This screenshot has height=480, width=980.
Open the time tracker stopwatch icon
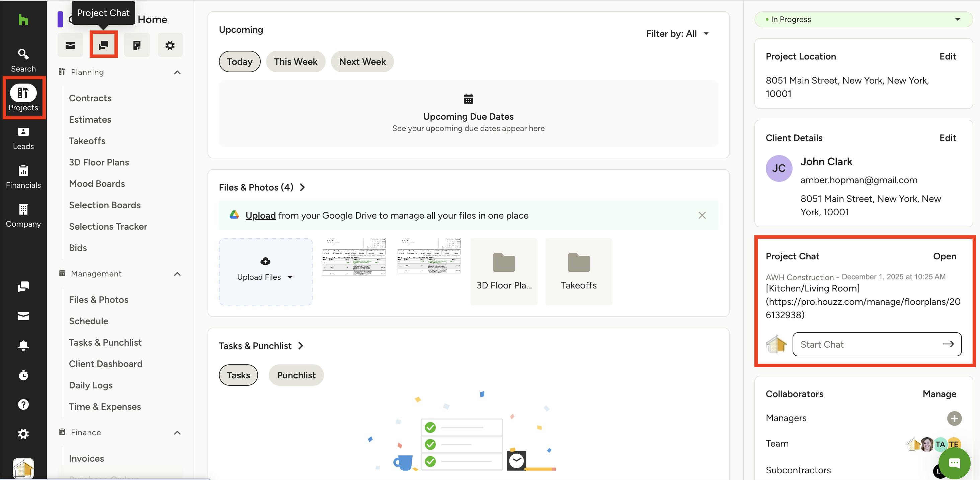point(23,375)
